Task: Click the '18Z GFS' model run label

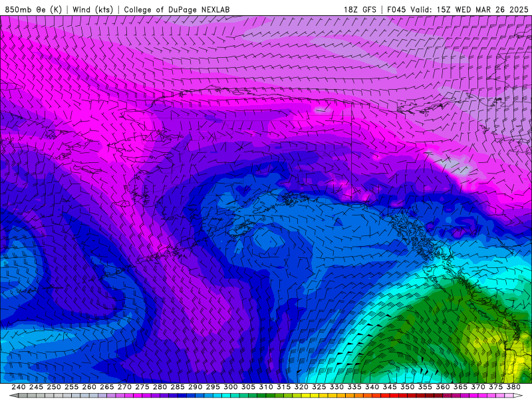Action: [x=360, y=9]
